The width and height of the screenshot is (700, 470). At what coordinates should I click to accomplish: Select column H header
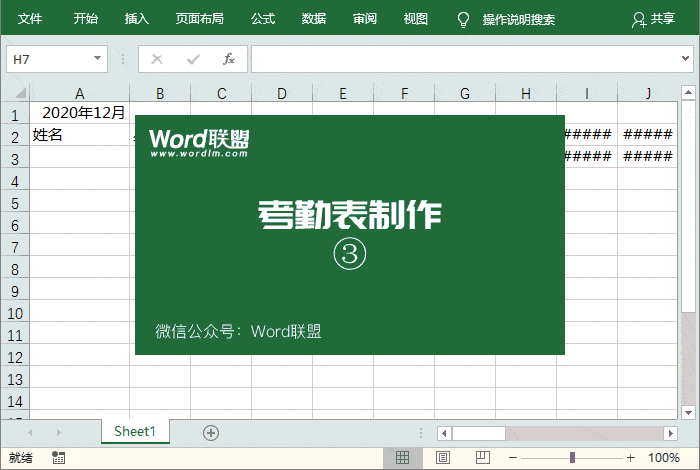[526, 93]
